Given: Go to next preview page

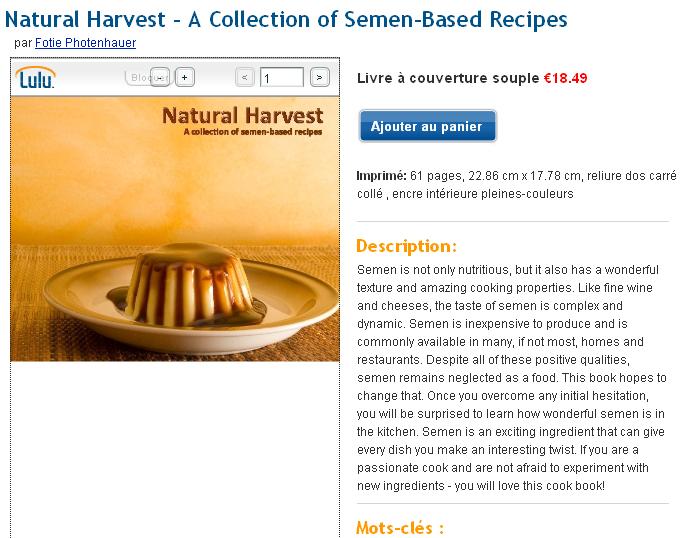Looking at the screenshot, I should pos(319,77).
